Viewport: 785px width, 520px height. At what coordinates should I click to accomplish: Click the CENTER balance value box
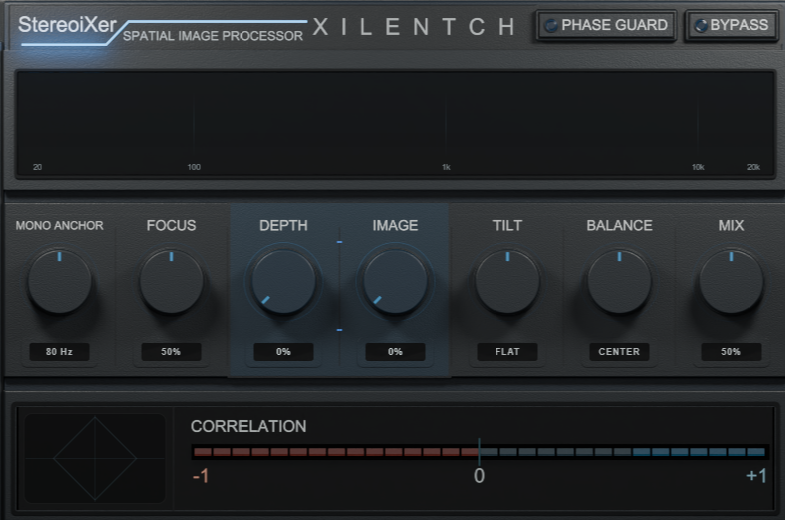tap(619, 352)
